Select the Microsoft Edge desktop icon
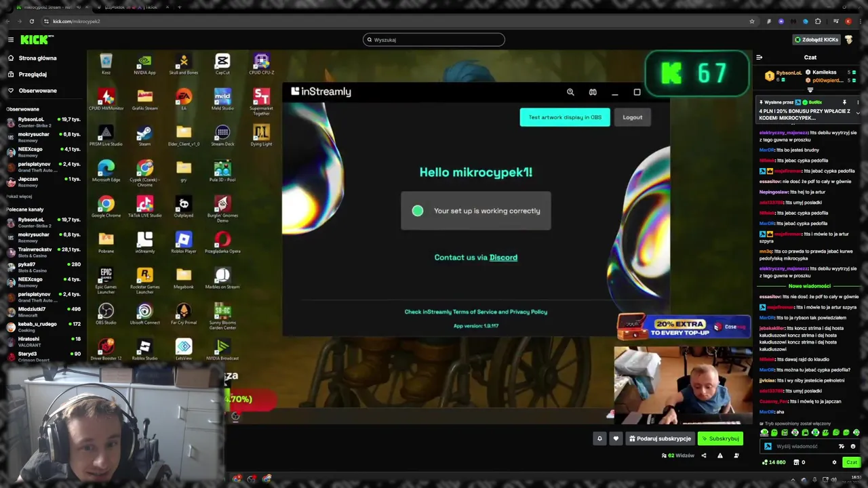868x488 pixels. [106, 171]
